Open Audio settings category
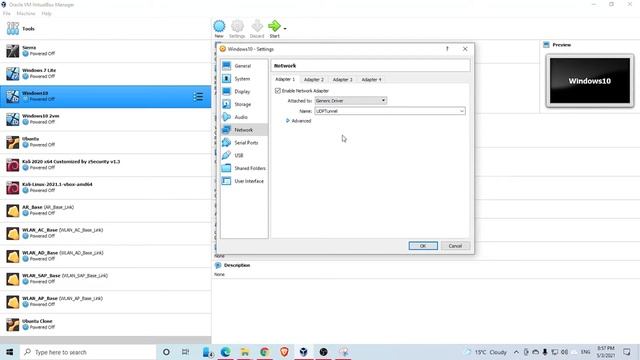Screen dimensions: 640x360 244,117
